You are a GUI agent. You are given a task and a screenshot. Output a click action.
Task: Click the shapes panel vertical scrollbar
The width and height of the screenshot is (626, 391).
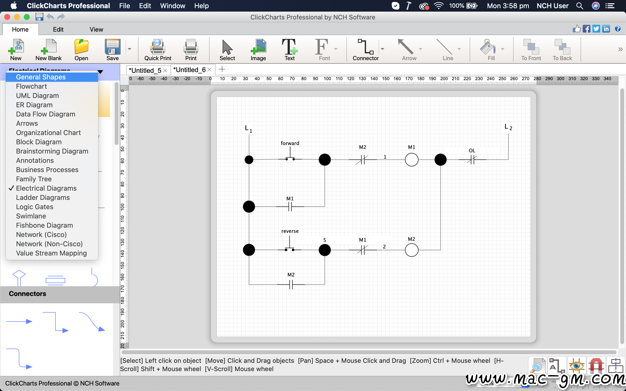point(116,113)
